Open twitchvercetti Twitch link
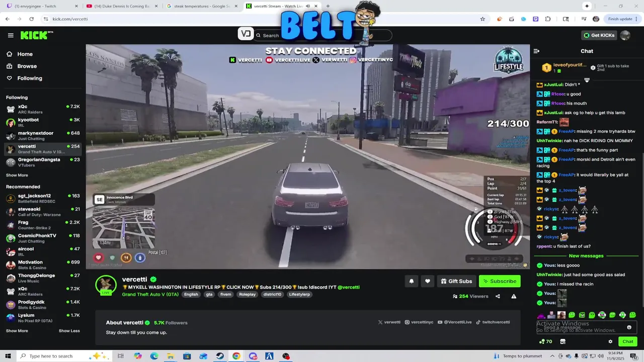This screenshot has height=362, width=644. pyautogui.click(x=493, y=322)
